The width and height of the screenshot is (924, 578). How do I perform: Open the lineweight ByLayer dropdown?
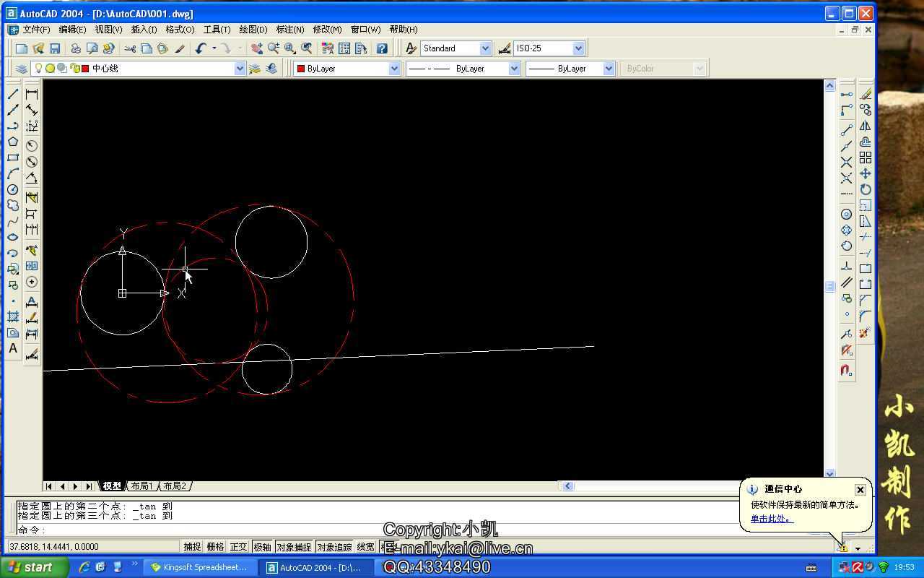pos(609,69)
